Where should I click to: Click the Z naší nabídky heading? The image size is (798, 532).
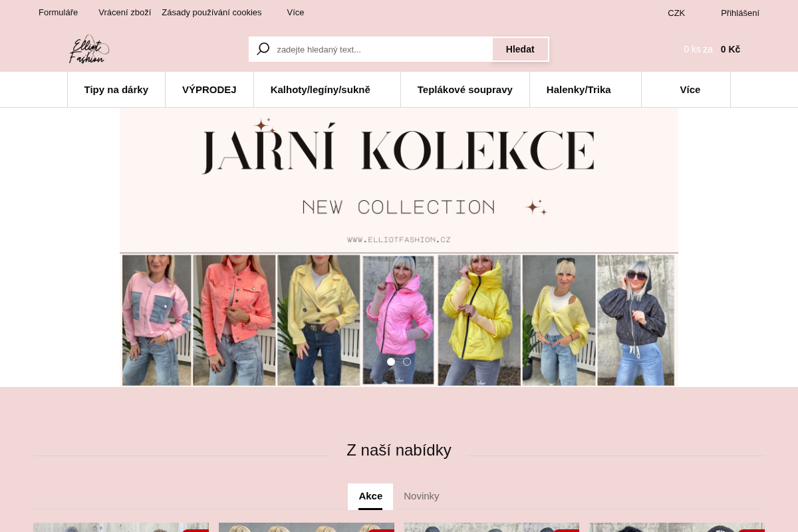click(x=399, y=450)
